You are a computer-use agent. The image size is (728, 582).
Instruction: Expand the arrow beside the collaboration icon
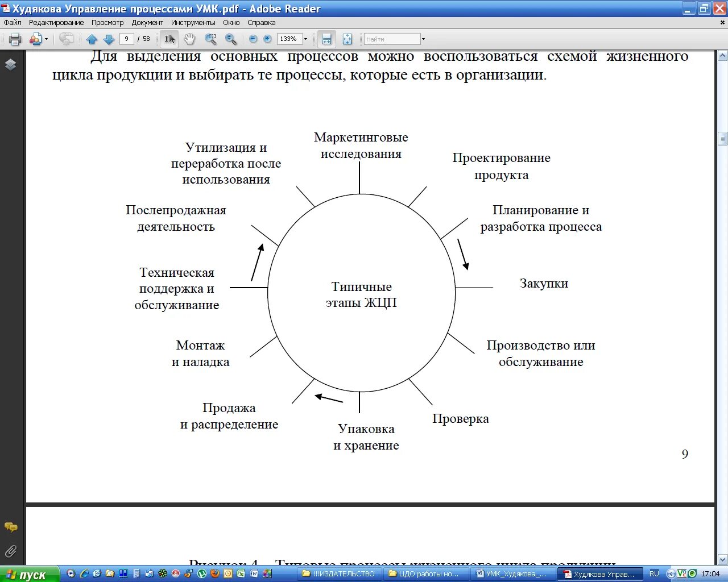46,39
